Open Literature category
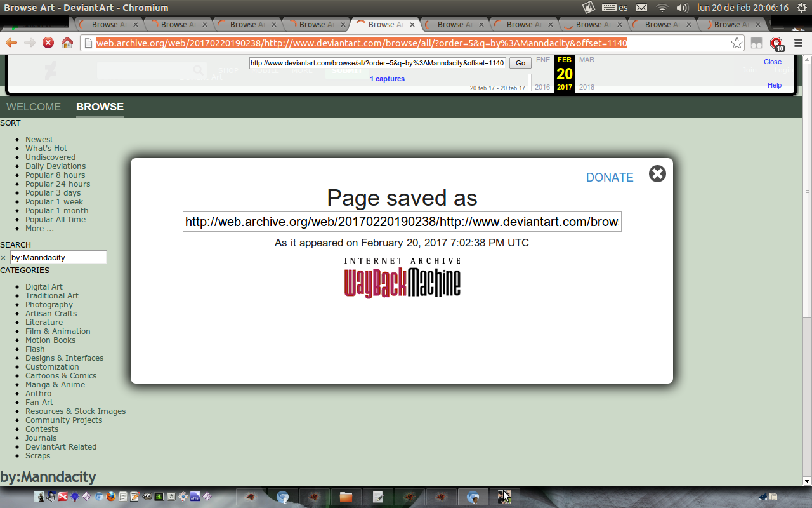812x508 pixels. click(44, 323)
